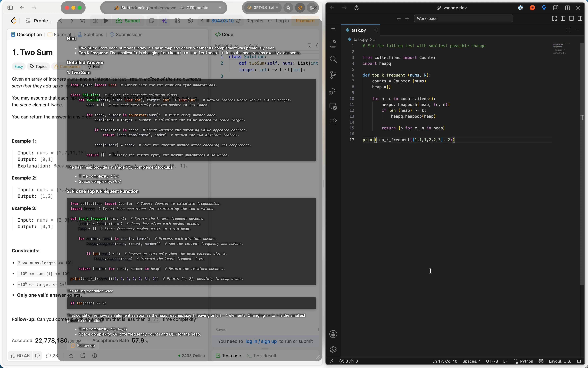Toggle split view in vscode.dev browser

tap(567, 8)
